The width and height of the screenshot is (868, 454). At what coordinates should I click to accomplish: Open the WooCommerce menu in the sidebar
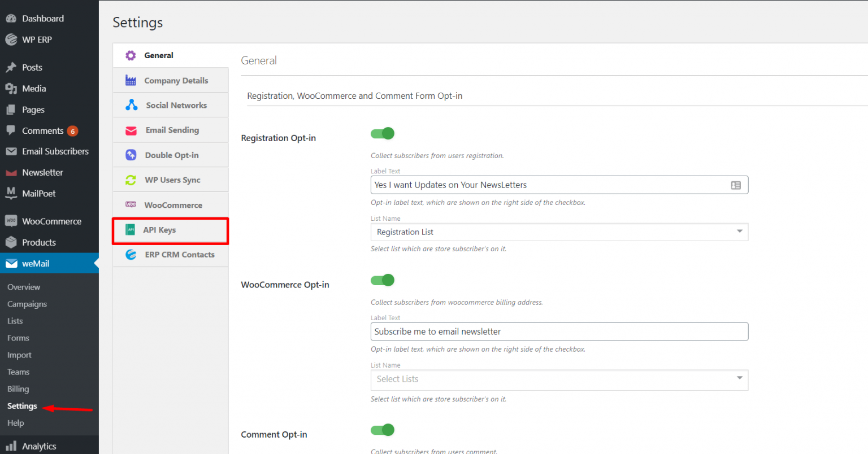(51, 221)
